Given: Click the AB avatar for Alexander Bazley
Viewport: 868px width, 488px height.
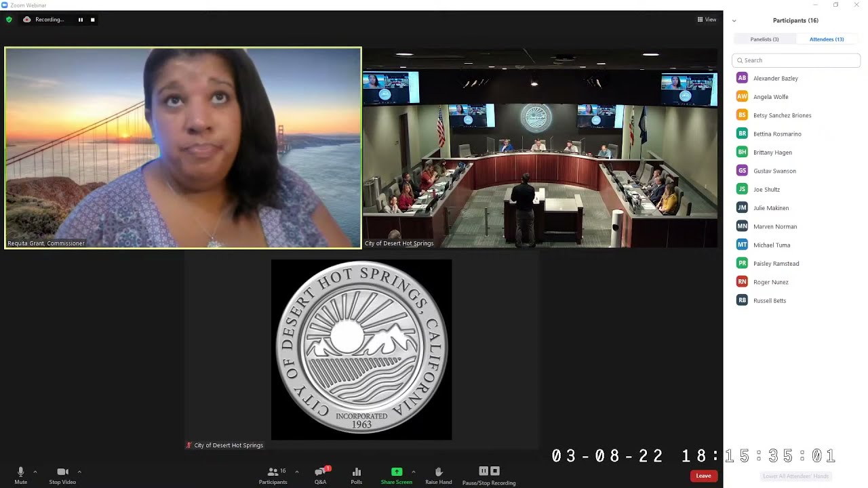Looking at the screenshot, I should (x=743, y=78).
